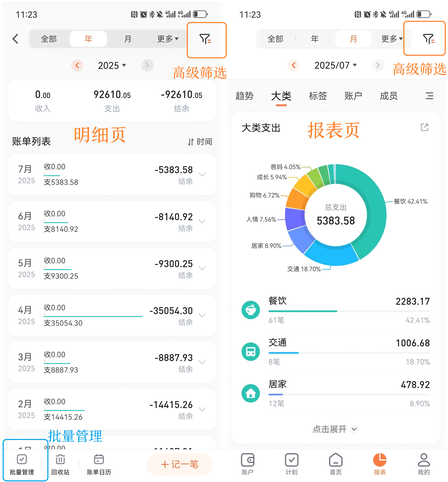The image size is (448, 482).
Task: Switch to 首页 bottom navigation
Action: tap(336, 464)
